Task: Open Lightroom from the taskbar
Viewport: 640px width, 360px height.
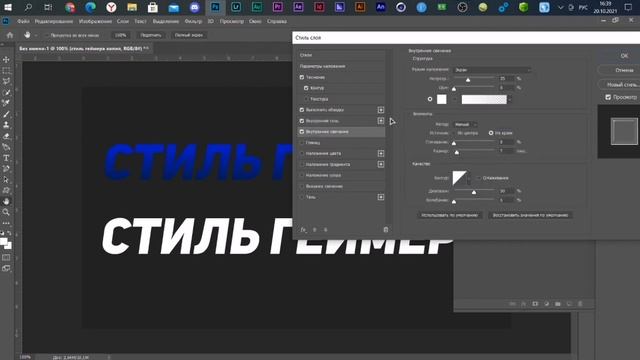Action: [x=236, y=7]
